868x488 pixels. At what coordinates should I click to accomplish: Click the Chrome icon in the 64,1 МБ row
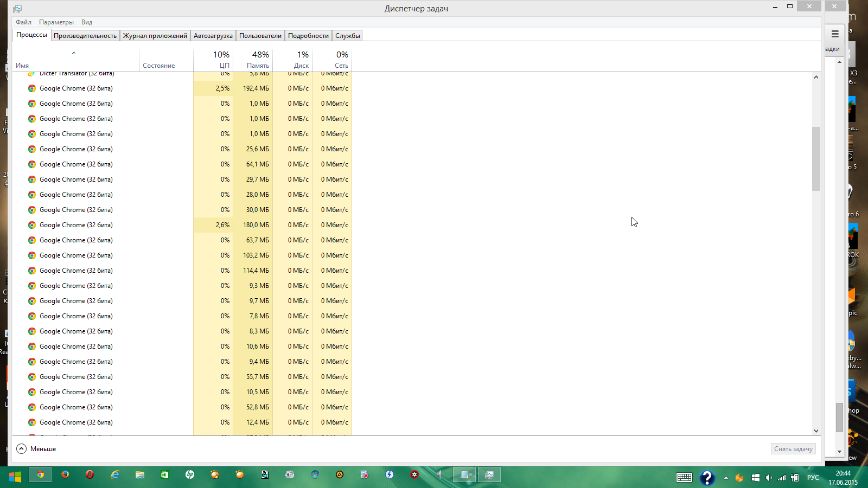[x=32, y=164]
